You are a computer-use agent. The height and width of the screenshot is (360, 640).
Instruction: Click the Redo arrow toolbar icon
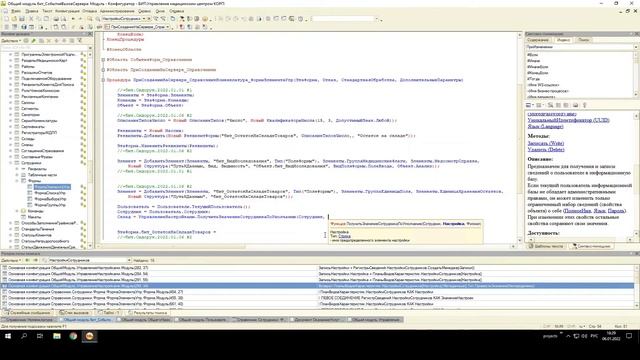pyautogui.click(x=80, y=19)
